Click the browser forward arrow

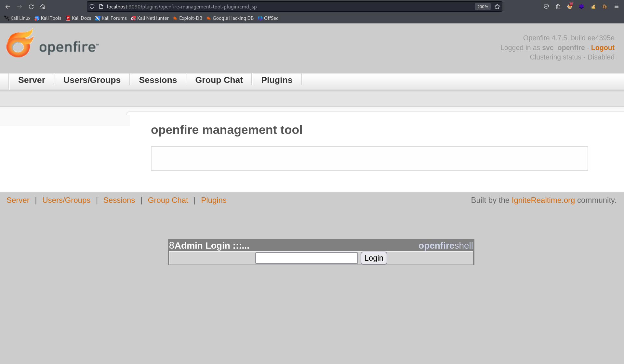[20, 6]
